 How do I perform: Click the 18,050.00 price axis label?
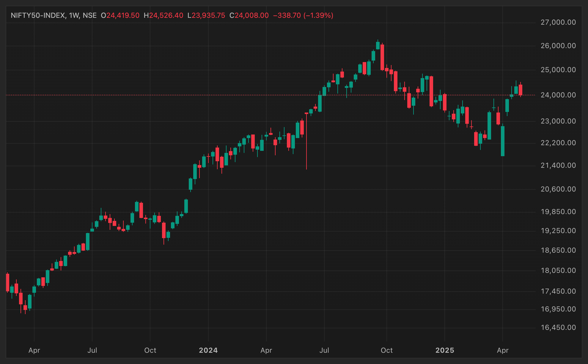558,270
